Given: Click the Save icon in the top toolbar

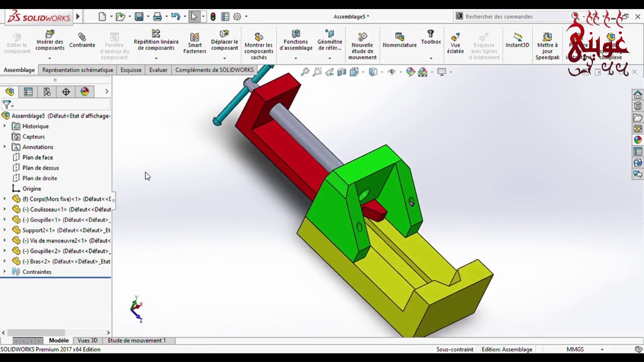Looking at the screenshot, I should pyautogui.click(x=139, y=17).
